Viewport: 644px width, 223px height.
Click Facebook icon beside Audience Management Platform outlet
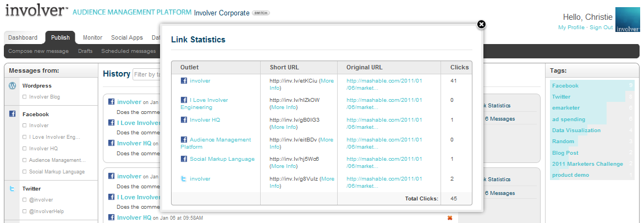pos(184,139)
